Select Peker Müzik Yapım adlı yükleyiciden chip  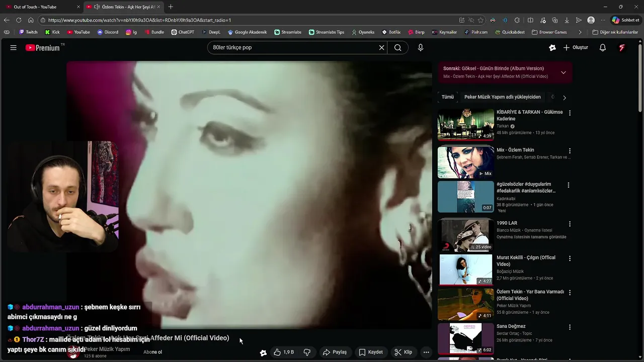tap(502, 97)
